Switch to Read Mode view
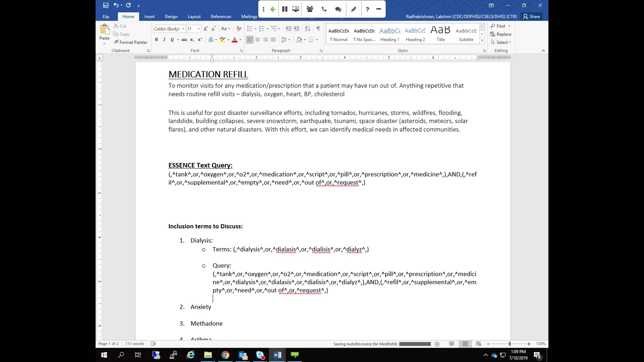Image resolution: width=644 pixels, height=362 pixels. tap(452, 344)
